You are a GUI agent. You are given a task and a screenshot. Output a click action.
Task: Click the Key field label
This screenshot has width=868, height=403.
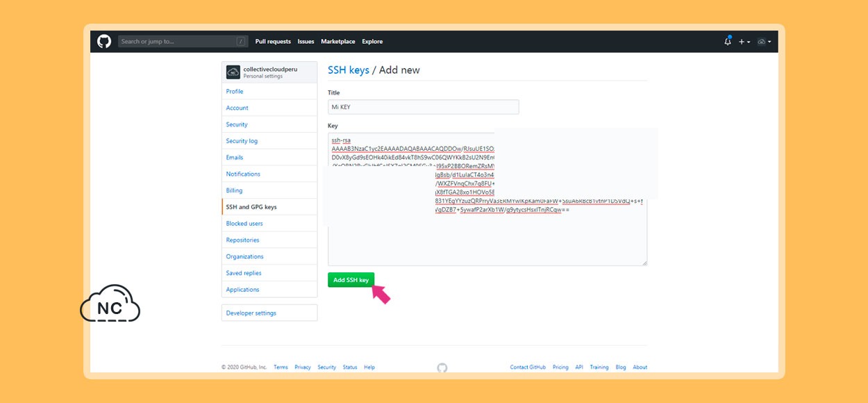333,126
